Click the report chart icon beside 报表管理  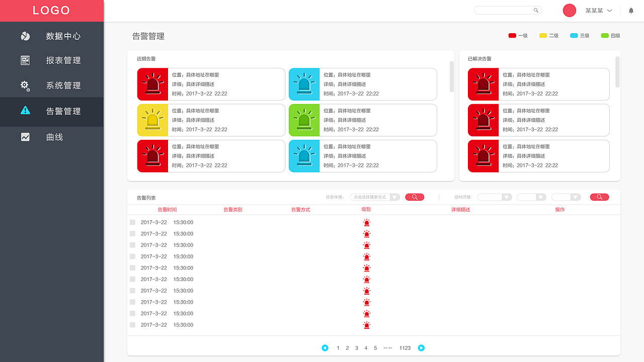tap(25, 60)
